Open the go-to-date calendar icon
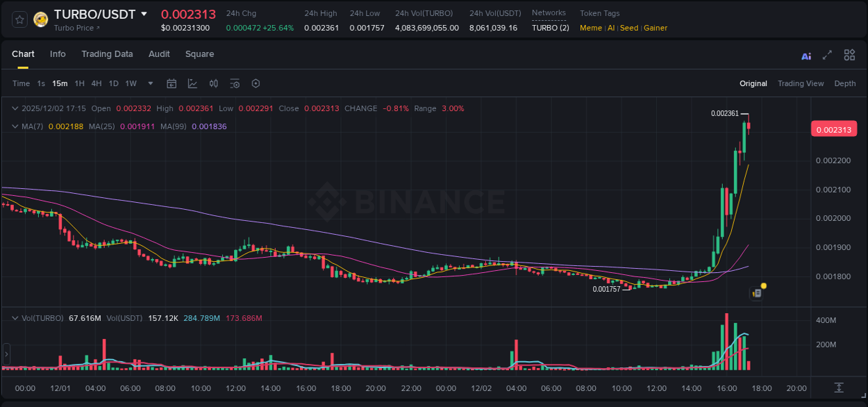 (172, 83)
